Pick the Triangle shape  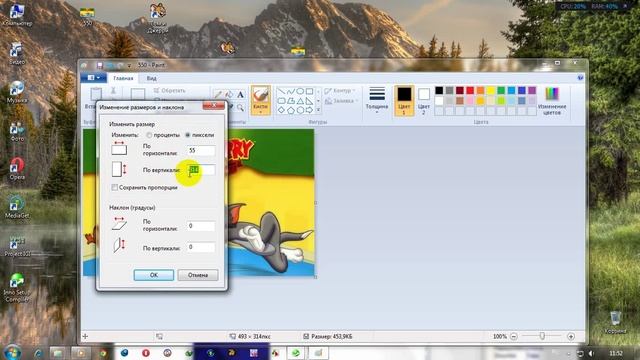[300, 100]
